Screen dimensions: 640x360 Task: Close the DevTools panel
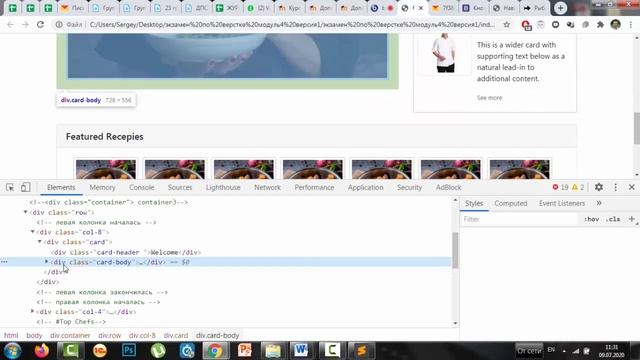tap(631, 187)
